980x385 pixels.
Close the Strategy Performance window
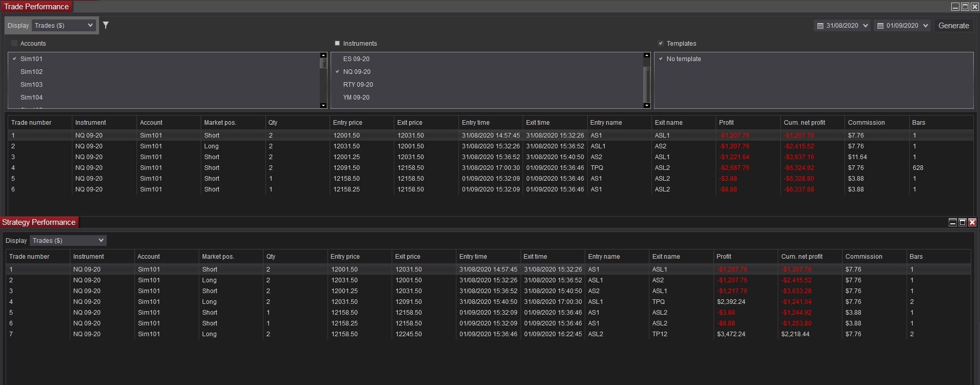(972, 222)
